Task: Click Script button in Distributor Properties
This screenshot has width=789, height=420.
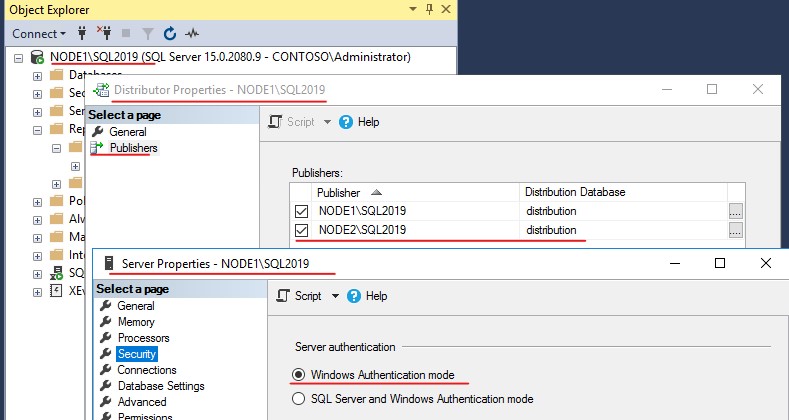Action: point(292,122)
